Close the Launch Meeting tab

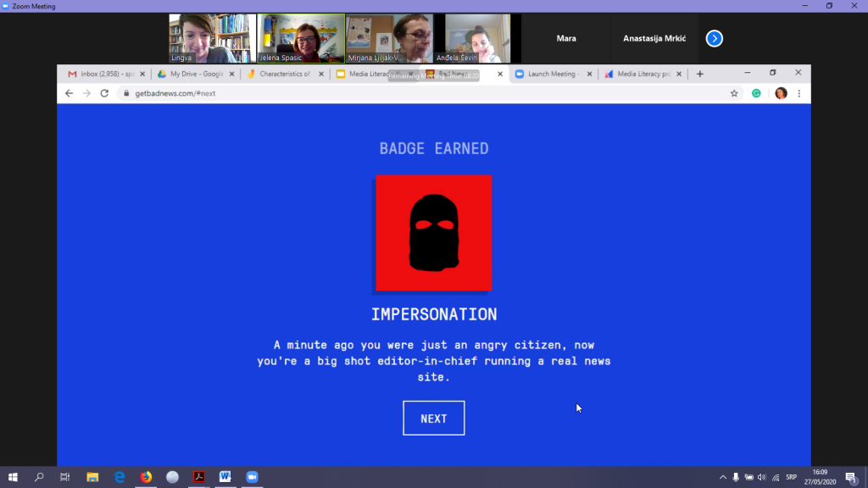click(x=590, y=74)
